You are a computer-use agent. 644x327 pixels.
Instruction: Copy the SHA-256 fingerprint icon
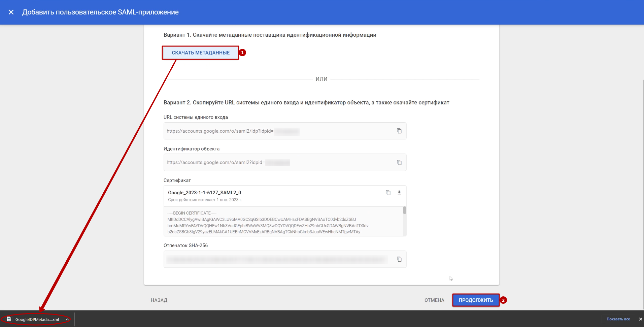tap(399, 259)
